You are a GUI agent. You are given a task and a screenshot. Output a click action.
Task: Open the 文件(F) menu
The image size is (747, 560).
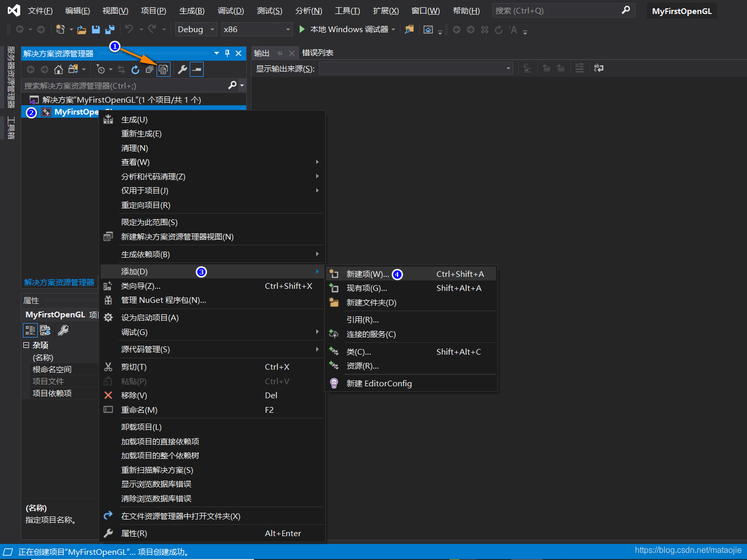[40, 10]
